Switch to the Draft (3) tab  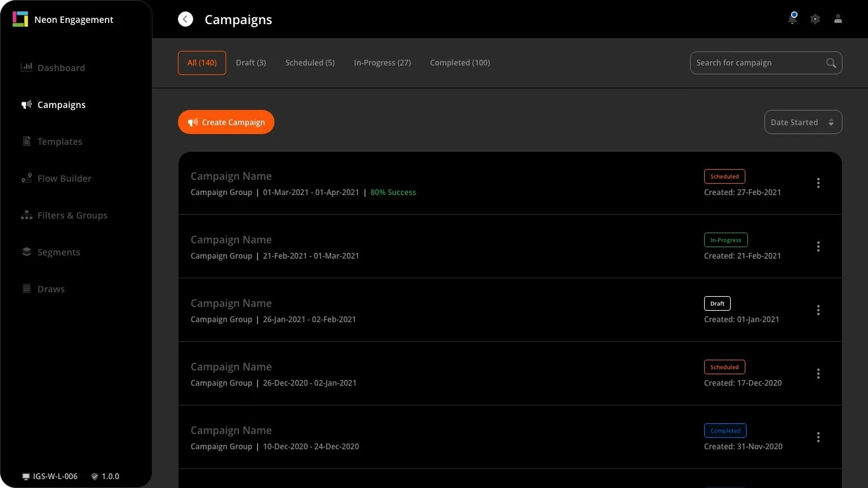pyautogui.click(x=251, y=63)
